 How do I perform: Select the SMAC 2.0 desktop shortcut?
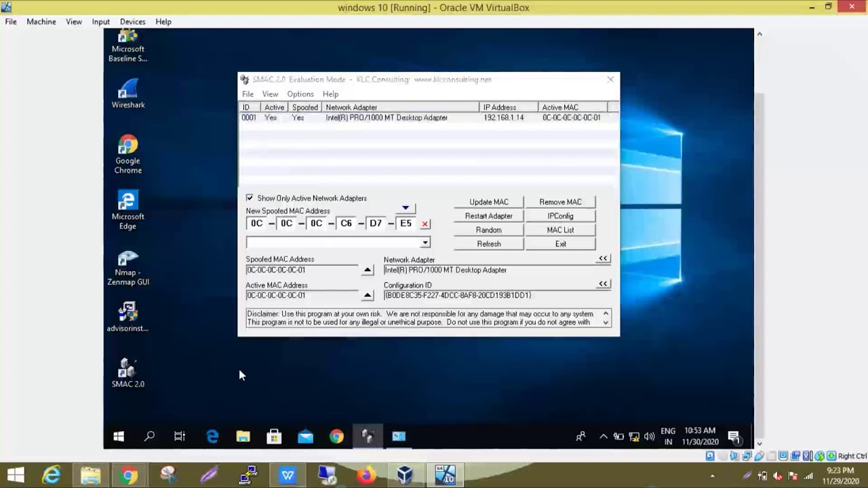(x=127, y=373)
